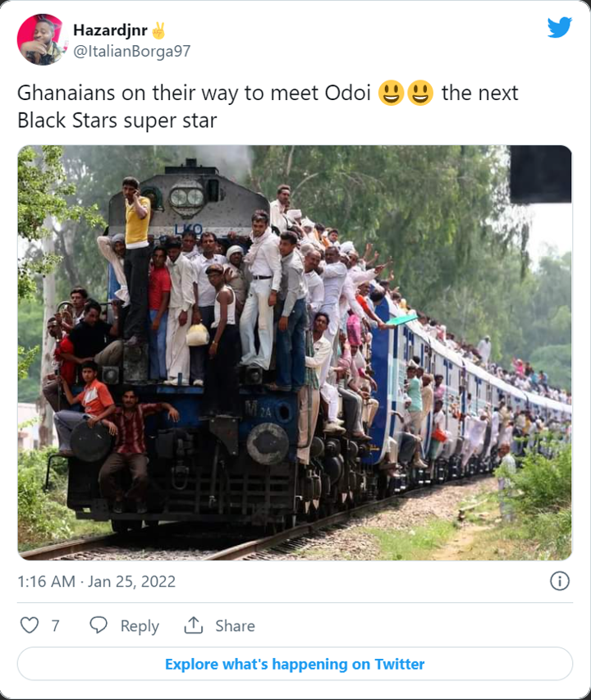Open Hazardjnr's profile avatar
591x700 pixels.
[x=41, y=39]
